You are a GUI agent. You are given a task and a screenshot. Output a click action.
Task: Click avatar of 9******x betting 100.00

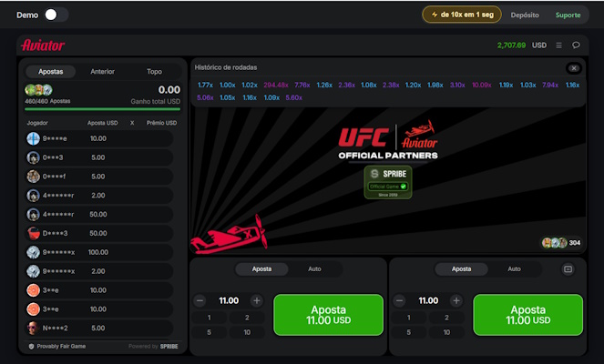[33, 252]
